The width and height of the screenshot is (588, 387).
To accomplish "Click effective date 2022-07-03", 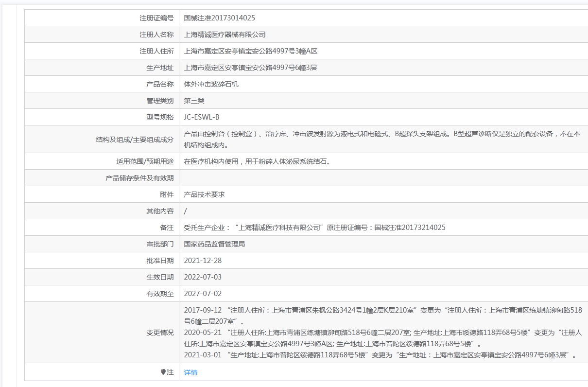I will tap(203, 277).
